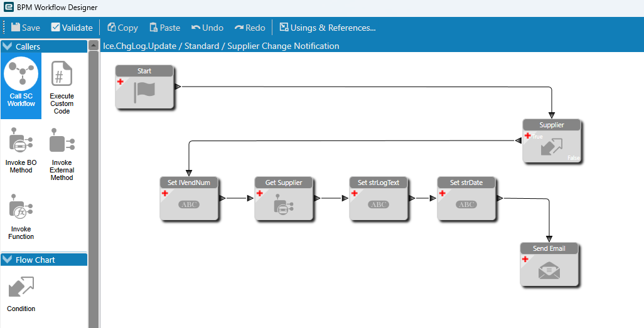This screenshot has width=644, height=328.
Task: Select the Send Email node title
Action: (549, 248)
